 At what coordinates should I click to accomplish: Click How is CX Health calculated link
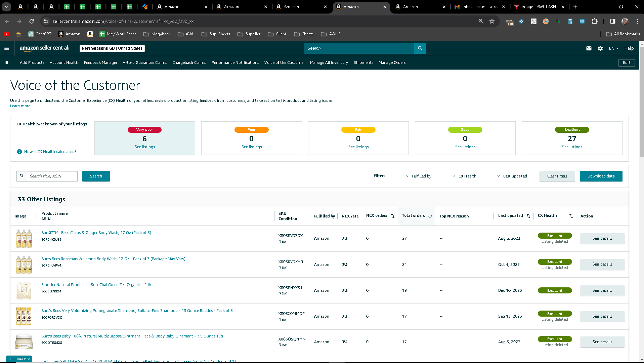tap(50, 152)
